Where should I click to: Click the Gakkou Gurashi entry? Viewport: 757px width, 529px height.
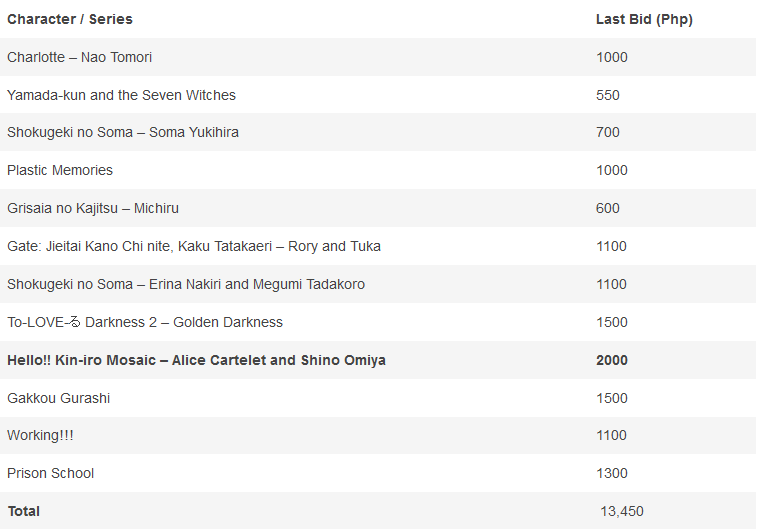click(x=59, y=398)
